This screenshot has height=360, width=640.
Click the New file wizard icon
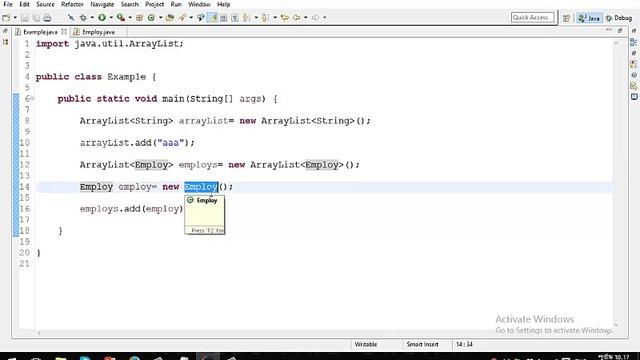tap(6, 18)
